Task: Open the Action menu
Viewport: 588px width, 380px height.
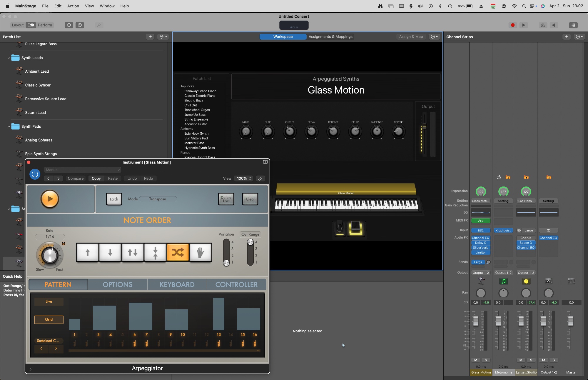Action: [x=73, y=6]
